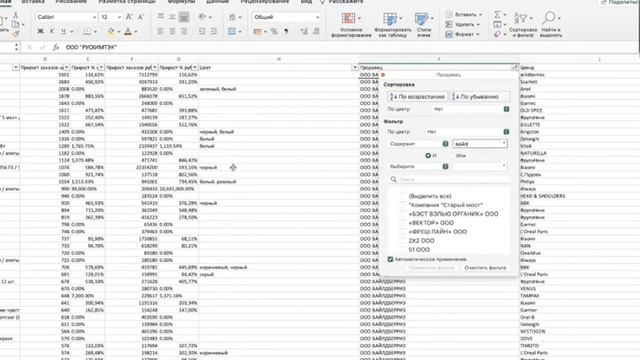The image size is (640, 360).
Task: Open Find and Select (Найти и выделить)
Action: (551, 24)
